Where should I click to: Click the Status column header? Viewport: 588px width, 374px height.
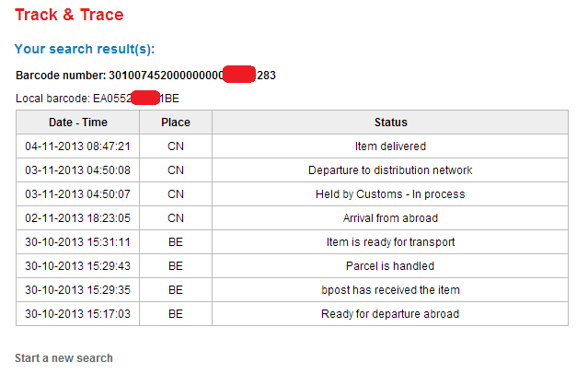coord(390,122)
